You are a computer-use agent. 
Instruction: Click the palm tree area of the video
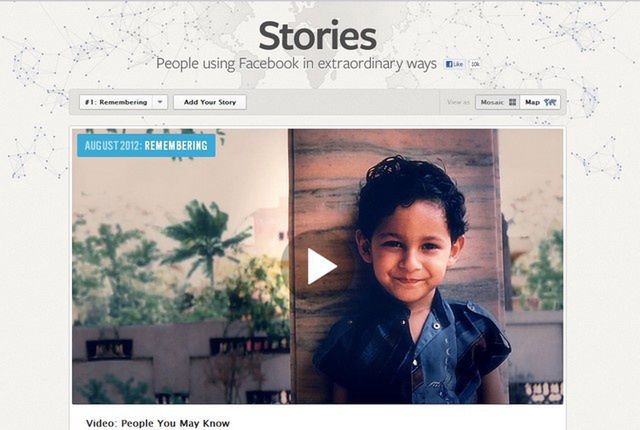203,241
